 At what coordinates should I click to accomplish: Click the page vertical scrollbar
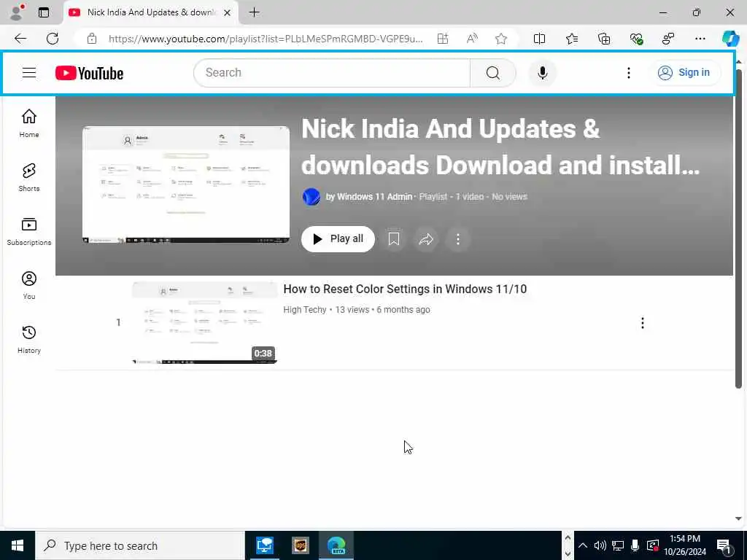click(738, 228)
